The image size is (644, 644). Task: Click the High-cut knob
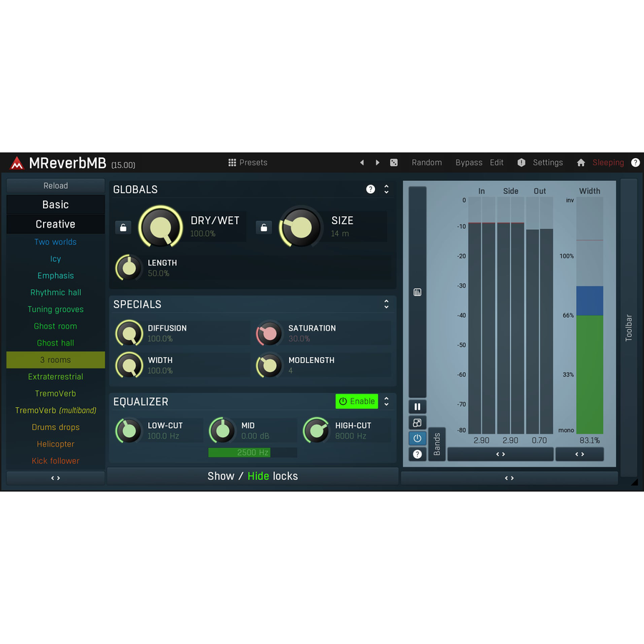point(316,431)
